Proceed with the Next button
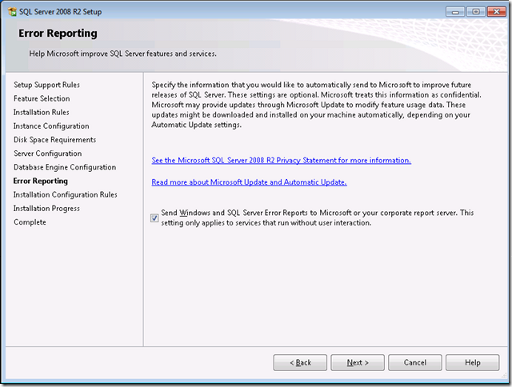This screenshot has width=512, height=387. (x=358, y=362)
